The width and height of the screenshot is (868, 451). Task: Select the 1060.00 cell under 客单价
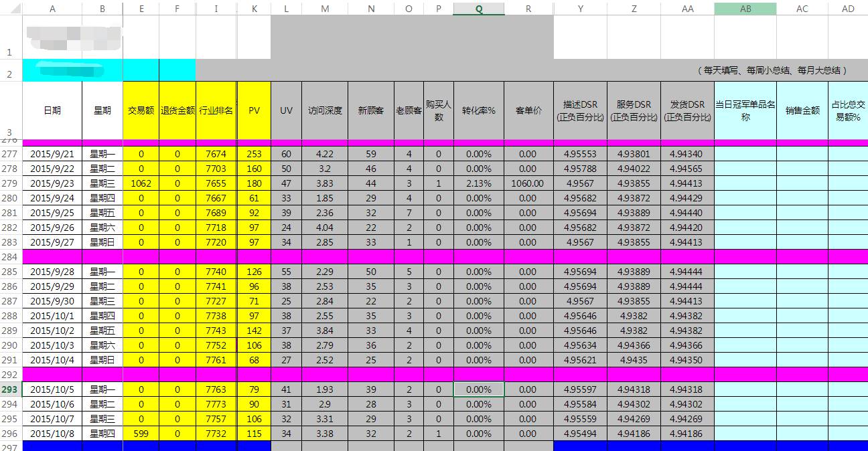pyautogui.click(x=528, y=183)
